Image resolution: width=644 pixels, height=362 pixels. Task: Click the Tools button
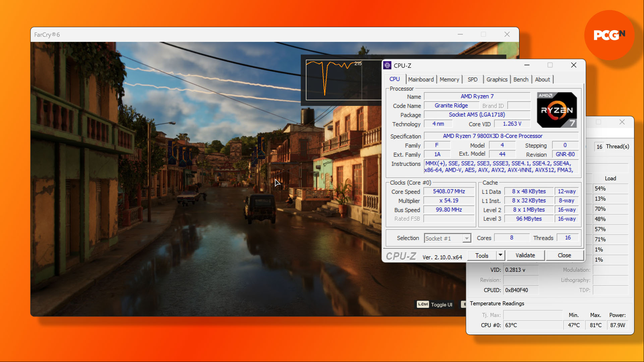tap(482, 255)
